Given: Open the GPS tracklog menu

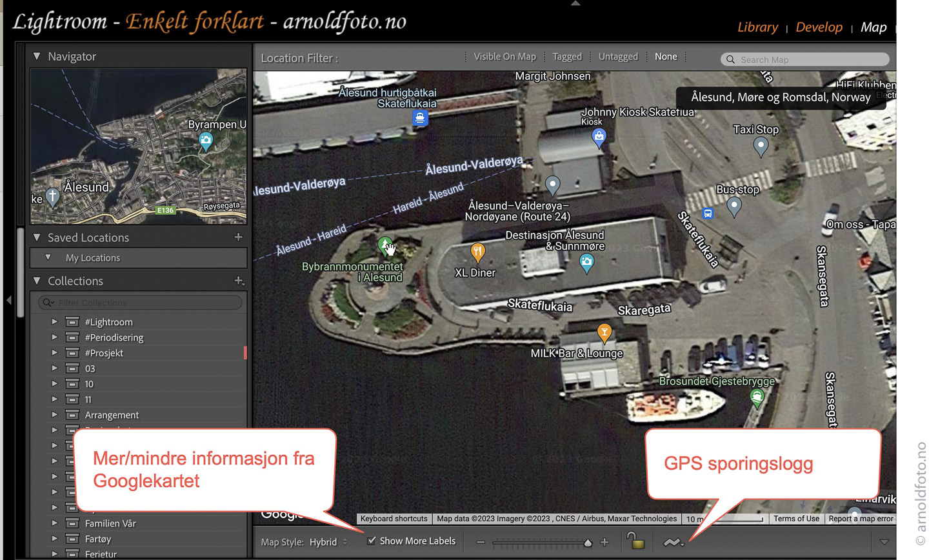Looking at the screenshot, I should tap(674, 543).
